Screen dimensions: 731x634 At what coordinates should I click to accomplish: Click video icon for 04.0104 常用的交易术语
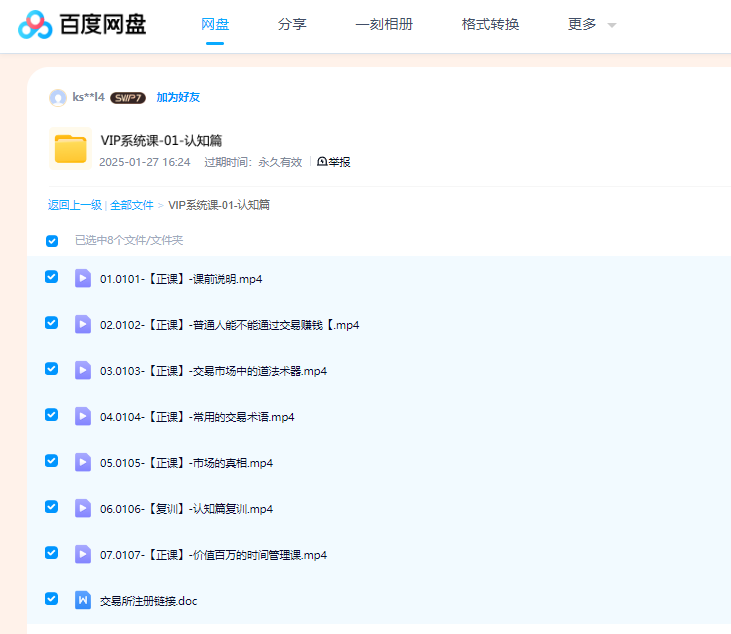83,416
